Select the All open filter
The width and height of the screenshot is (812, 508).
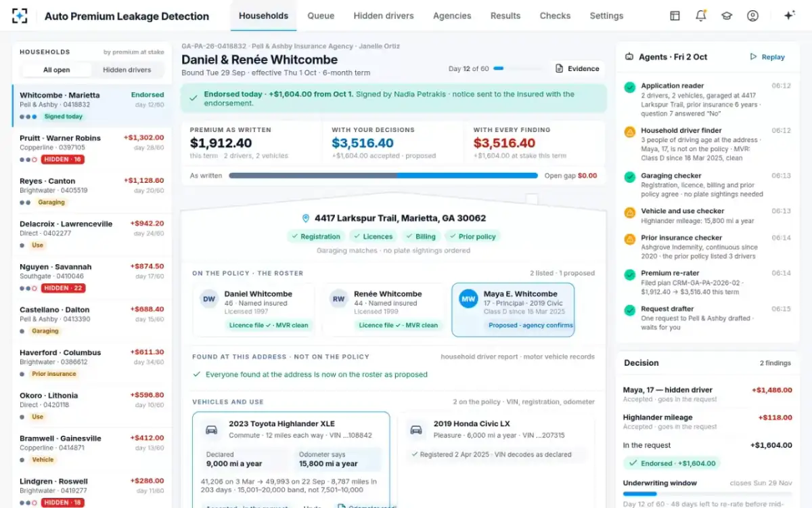pyautogui.click(x=56, y=70)
